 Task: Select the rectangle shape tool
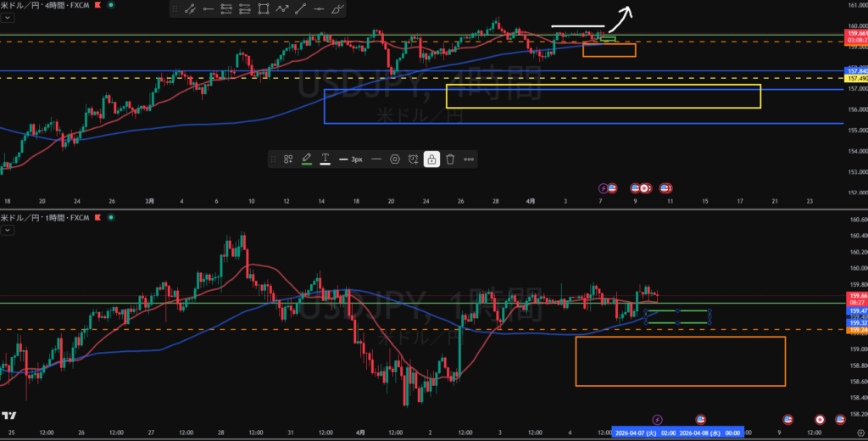(264, 10)
